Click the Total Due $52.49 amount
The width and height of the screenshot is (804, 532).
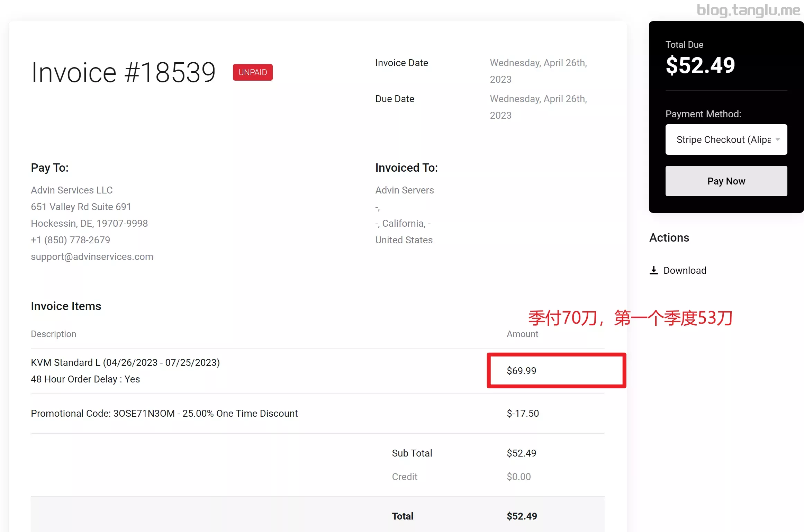(x=700, y=65)
